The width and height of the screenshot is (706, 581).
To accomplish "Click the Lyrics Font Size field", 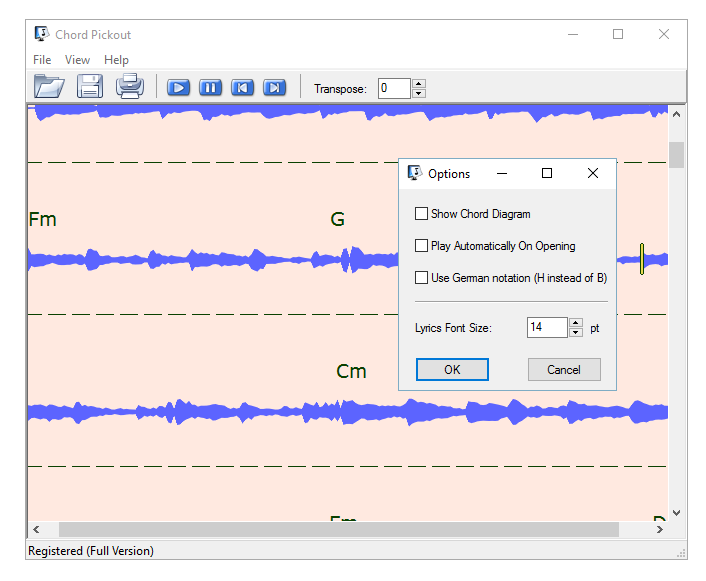I will click(x=547, y=327).
